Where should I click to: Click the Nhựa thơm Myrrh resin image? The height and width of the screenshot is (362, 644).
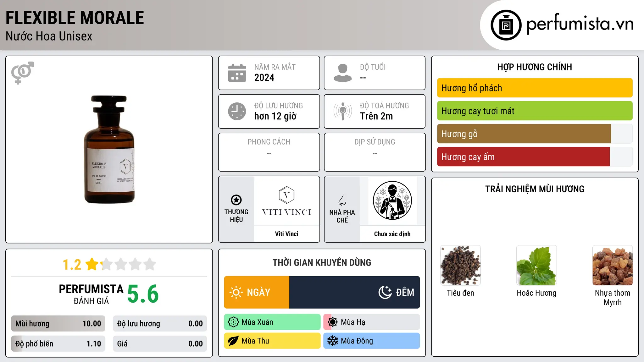[x=613, y=265]
